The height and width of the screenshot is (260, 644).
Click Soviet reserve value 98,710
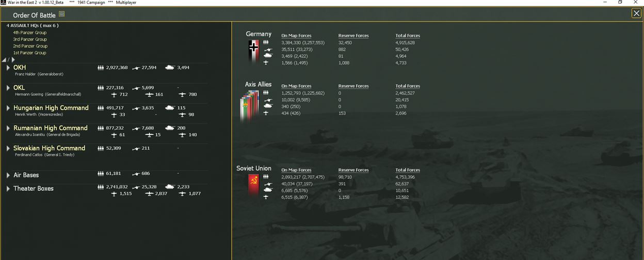click(345, 177)
